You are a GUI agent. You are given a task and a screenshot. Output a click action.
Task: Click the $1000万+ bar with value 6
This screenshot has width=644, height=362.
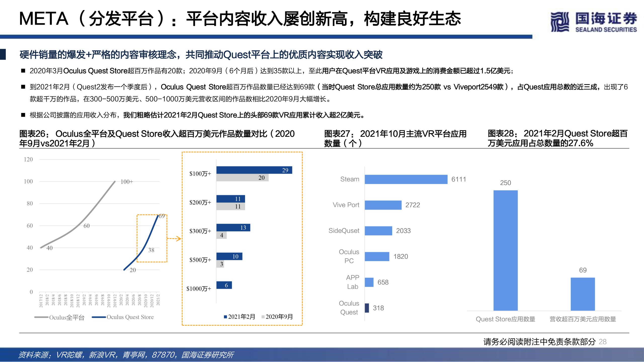click(224, 285)
